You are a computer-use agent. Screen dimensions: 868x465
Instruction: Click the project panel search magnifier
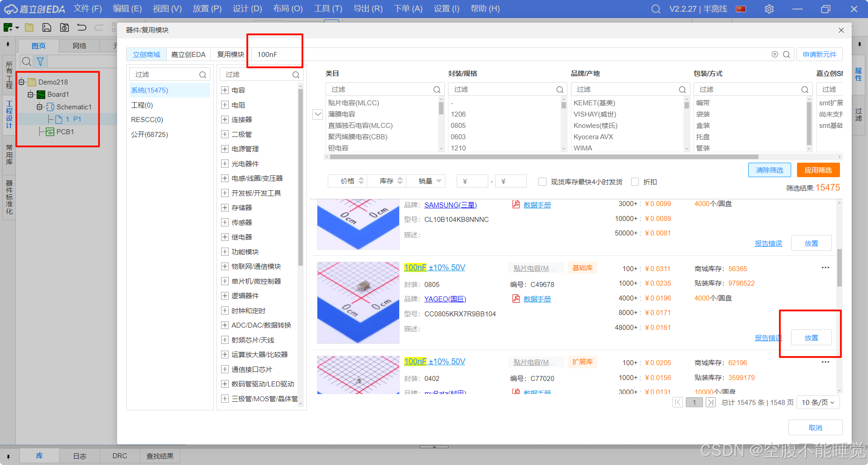pos(27,61)
